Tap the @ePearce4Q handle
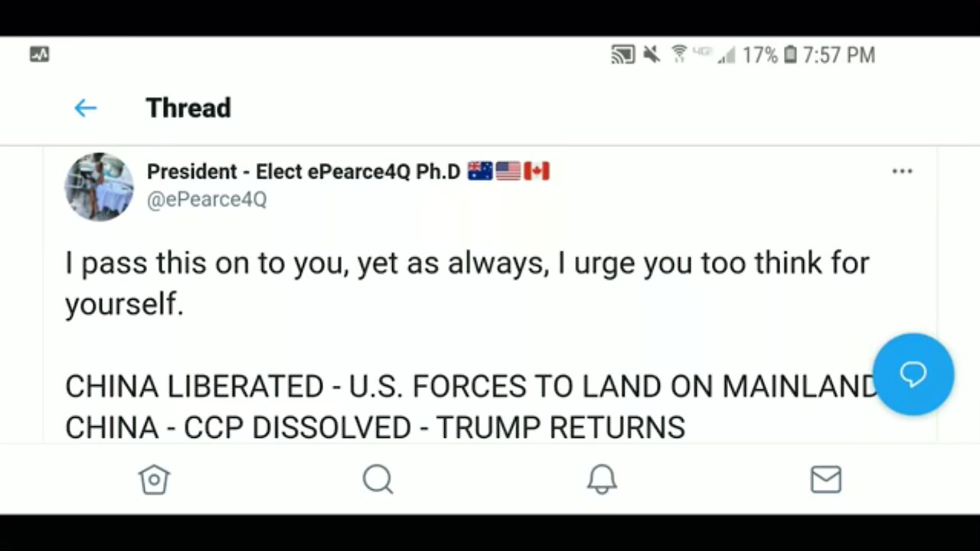Viewport: 980px width, 551px height. point(207,200)
